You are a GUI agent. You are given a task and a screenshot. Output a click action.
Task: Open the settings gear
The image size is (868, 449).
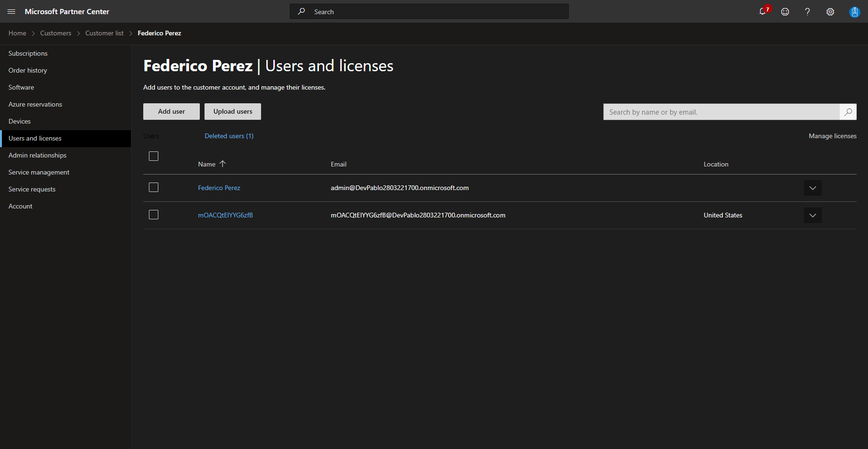point(830,12)
